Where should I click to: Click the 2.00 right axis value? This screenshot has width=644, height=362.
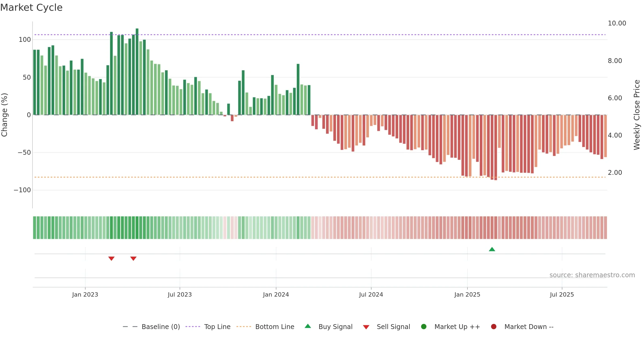pyautogui.click(x=615, y=173)
